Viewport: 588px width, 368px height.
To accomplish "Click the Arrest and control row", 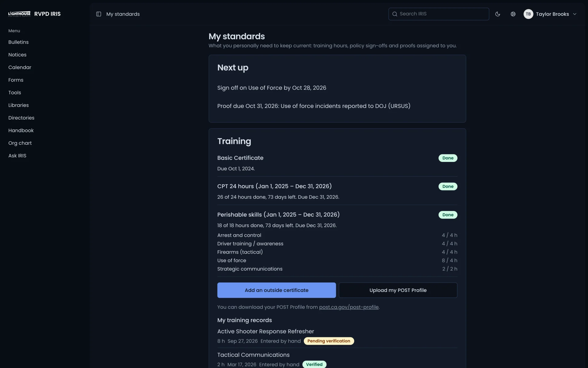I will tap(337, 235).
